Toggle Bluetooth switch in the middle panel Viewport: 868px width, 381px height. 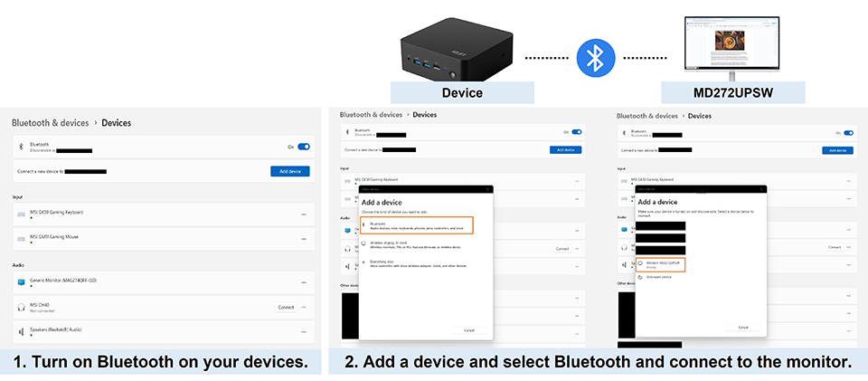pos(577,132)
